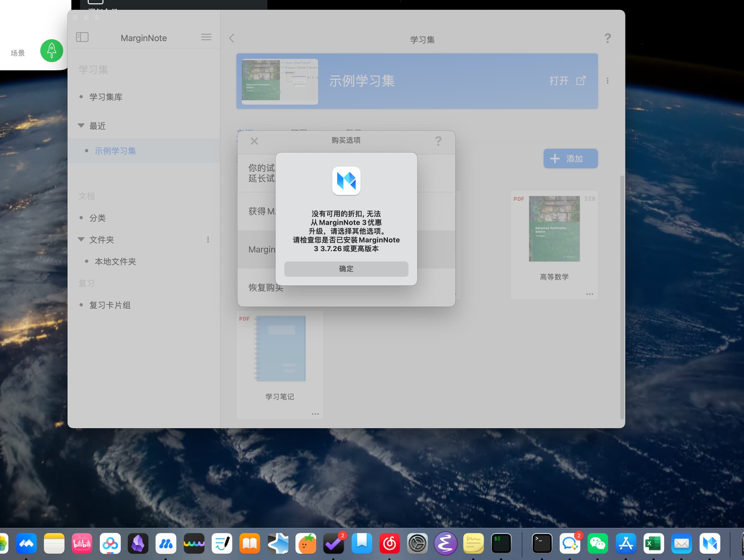Open Baidu Netdisk from the dock
Image resolution: width=744 pixels, height=560 pixels.
(110, 543)
